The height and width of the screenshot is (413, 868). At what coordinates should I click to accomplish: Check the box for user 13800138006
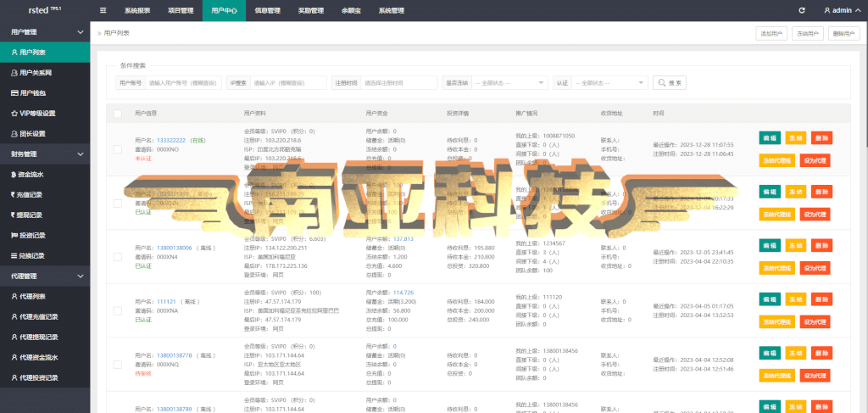point(117,257)
